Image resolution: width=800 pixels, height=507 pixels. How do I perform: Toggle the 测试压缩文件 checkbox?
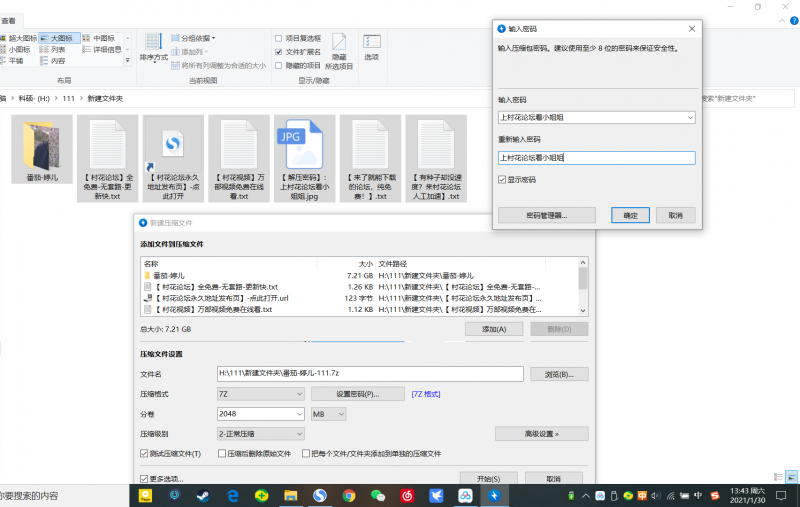tap(146, 453)
